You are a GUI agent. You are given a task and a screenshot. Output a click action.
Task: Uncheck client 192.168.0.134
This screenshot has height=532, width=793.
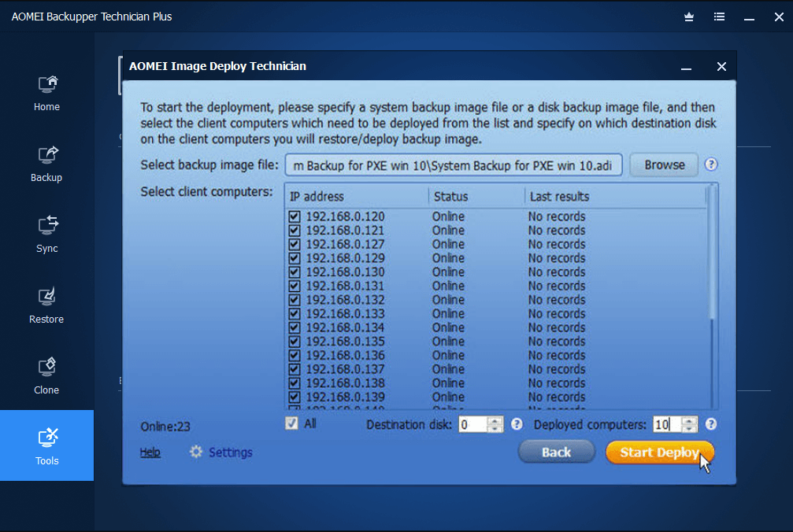pyautogui.click(x=295, y=328)
